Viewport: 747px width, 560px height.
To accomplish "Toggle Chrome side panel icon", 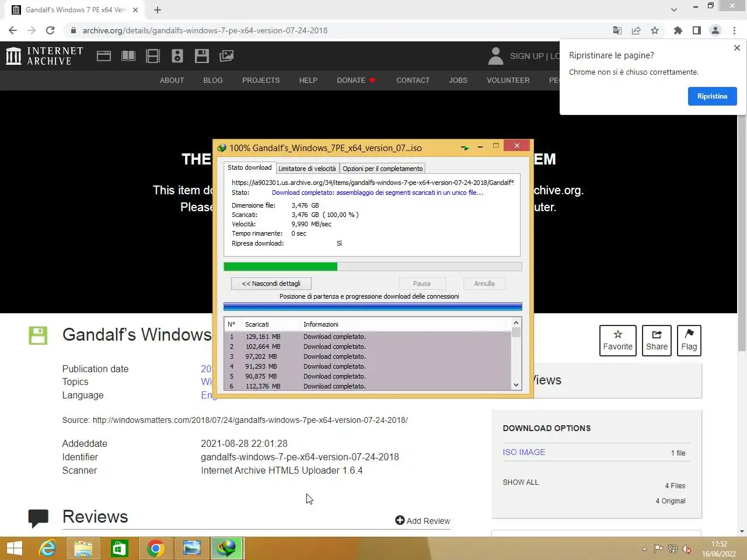I will (696, 30).
